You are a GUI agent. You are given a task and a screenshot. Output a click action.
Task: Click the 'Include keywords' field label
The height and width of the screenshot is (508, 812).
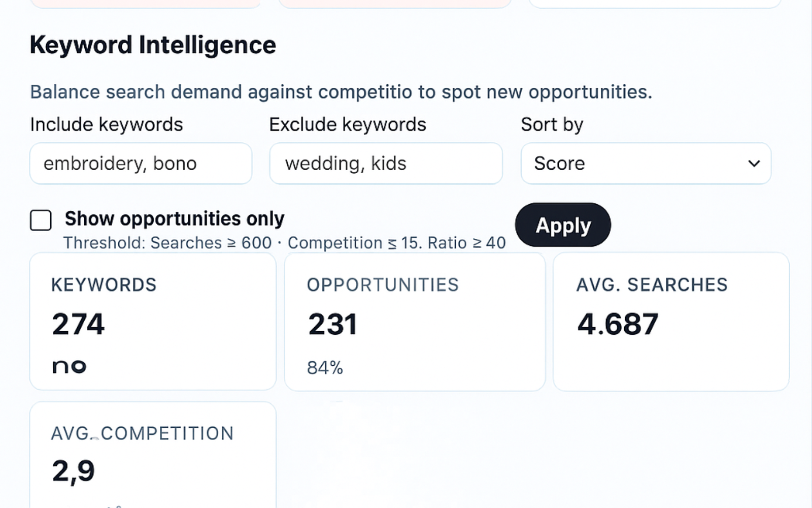[106, 124]
